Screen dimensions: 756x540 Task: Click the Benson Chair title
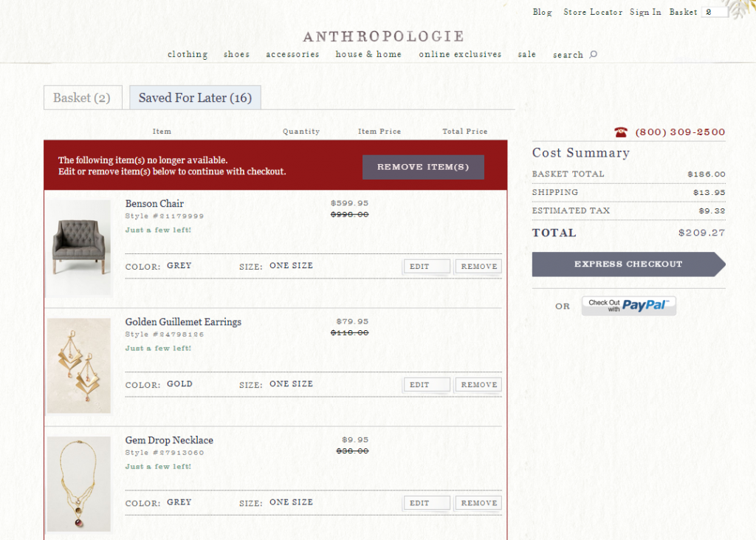(x=154, y=204)
